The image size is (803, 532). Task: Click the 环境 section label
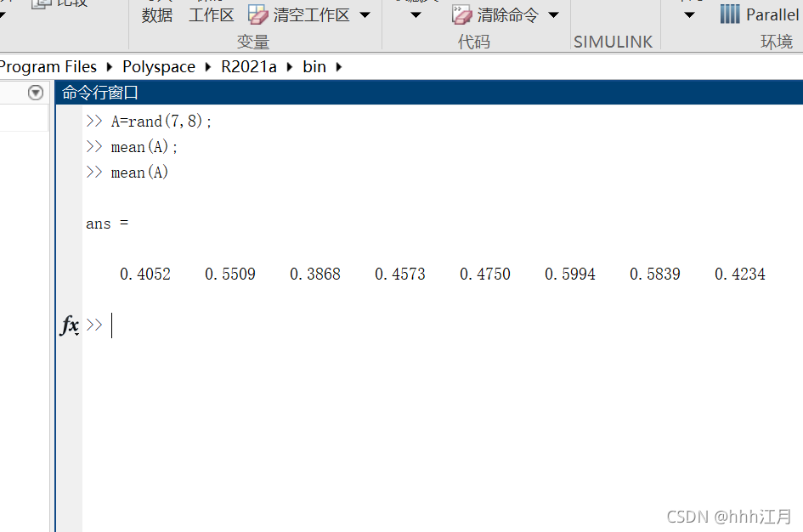[777, 42]
